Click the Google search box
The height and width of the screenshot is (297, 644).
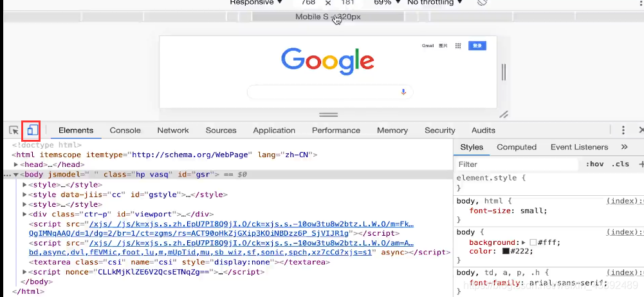point(330,92)
